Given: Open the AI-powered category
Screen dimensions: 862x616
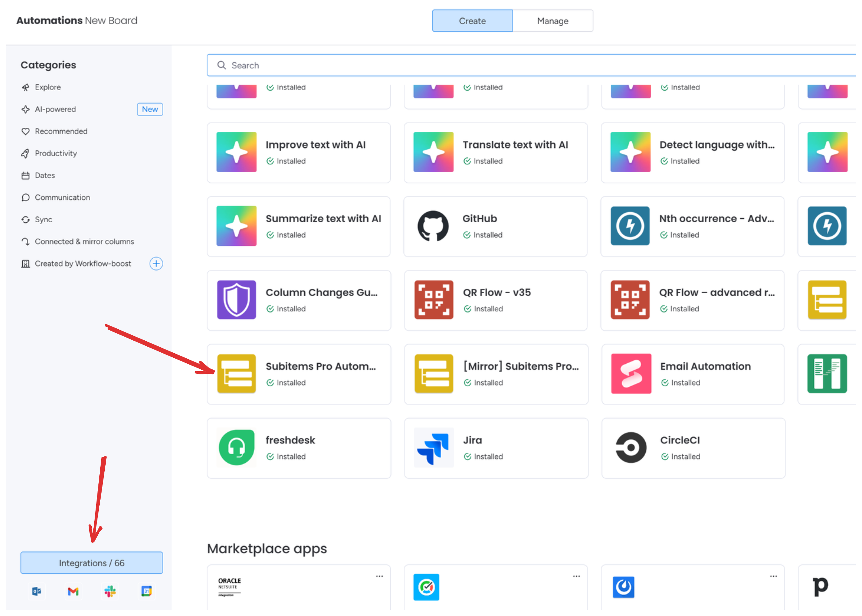Looking at the screenshot, I should (56, 109).
